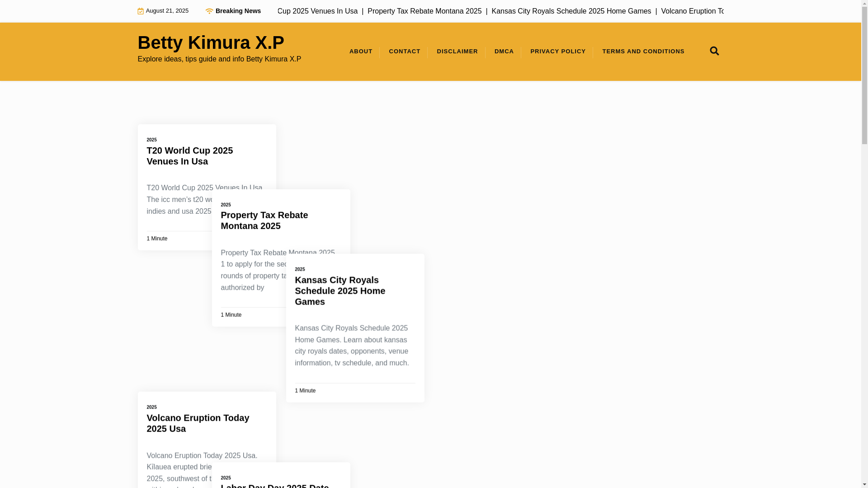
Task: Go to the CONTACT page
Action: (x=405, y=52)
